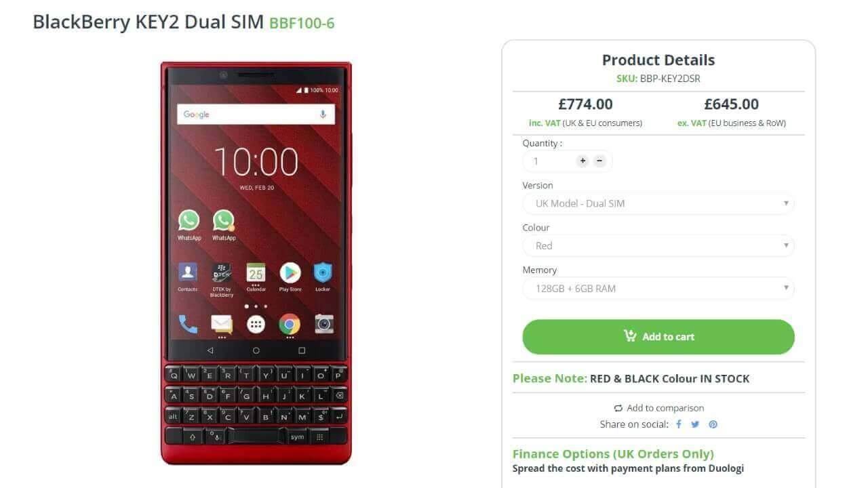
Task: Share product on Facebook icon
Action: [679, 424]
